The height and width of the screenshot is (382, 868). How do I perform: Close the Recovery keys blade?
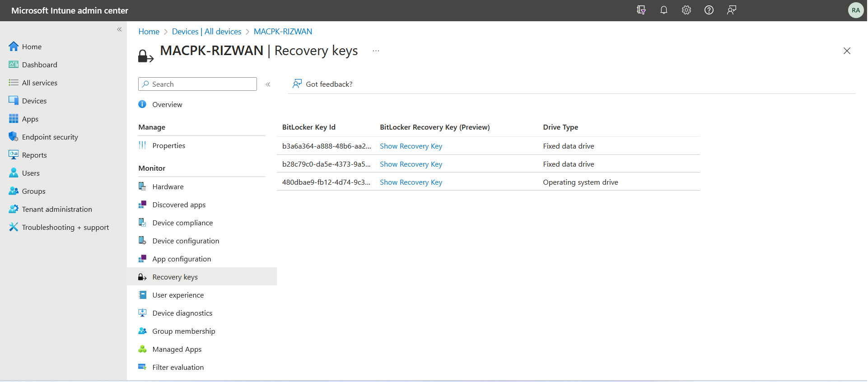coord(847,51)
